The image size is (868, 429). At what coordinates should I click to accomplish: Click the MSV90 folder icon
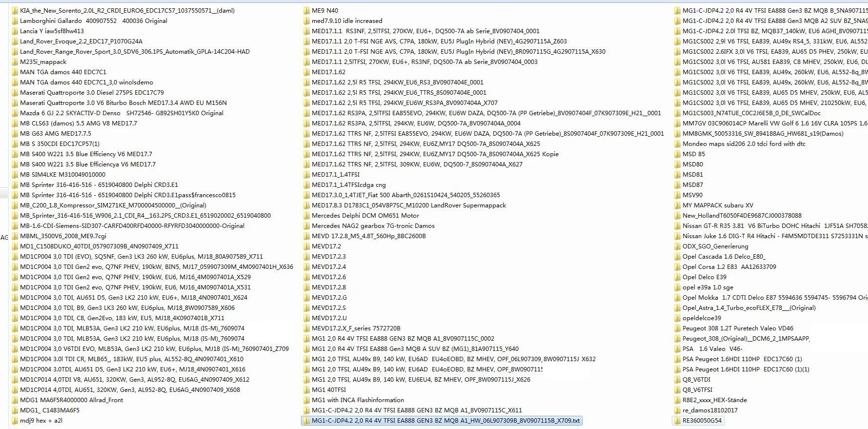[x=677, y=195]
